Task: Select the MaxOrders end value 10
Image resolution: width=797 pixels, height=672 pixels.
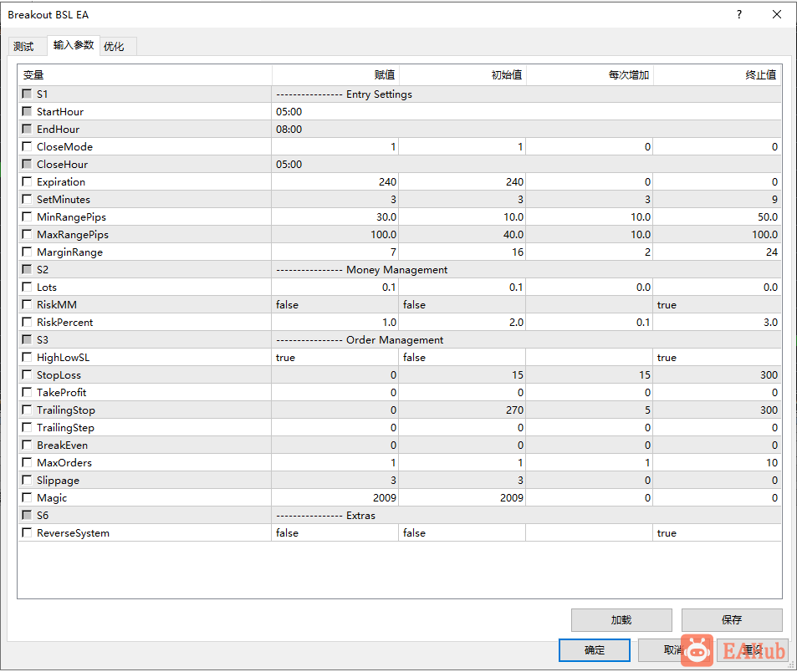Action: coord(717,463)
